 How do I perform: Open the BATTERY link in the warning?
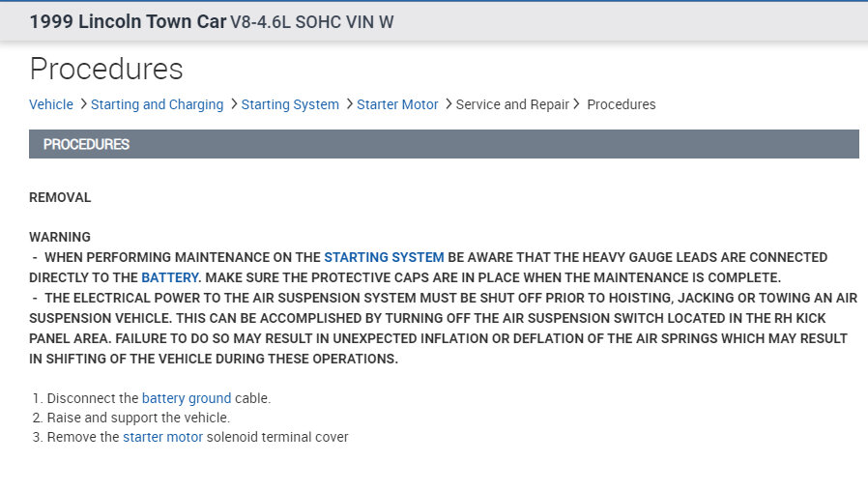click(169, 277)
